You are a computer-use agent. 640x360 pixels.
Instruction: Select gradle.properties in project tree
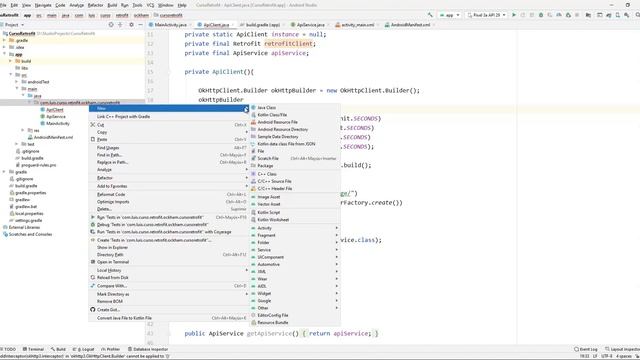[x=31, y=193]
